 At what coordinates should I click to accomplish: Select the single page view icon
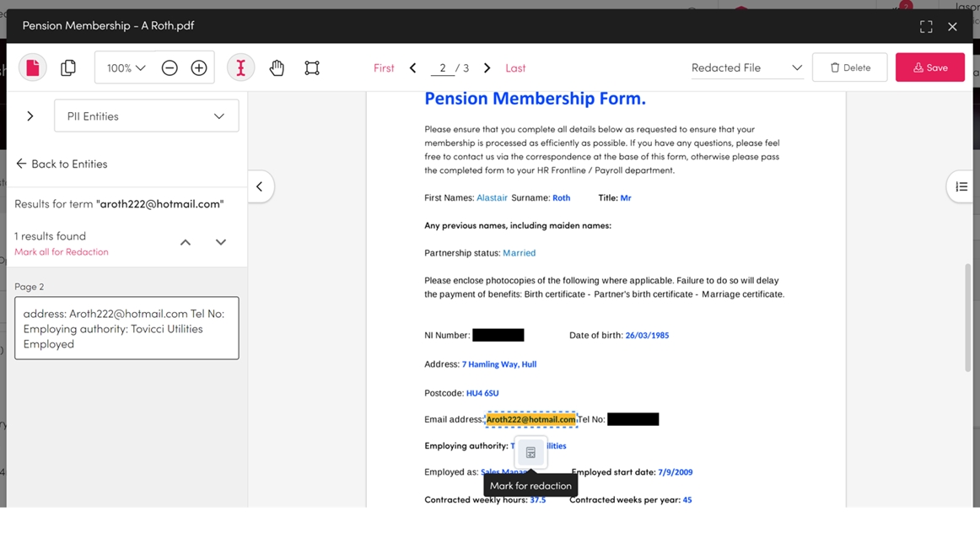[x=33, y=67]
